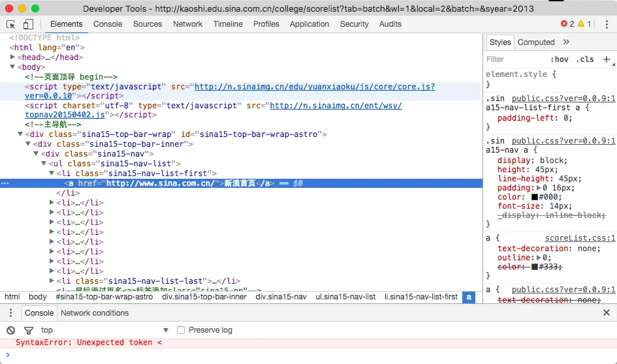Viewport: 617px width, 364px height.
Task: Toggle the device toolbar icon
Action: (x=28, y=24)
